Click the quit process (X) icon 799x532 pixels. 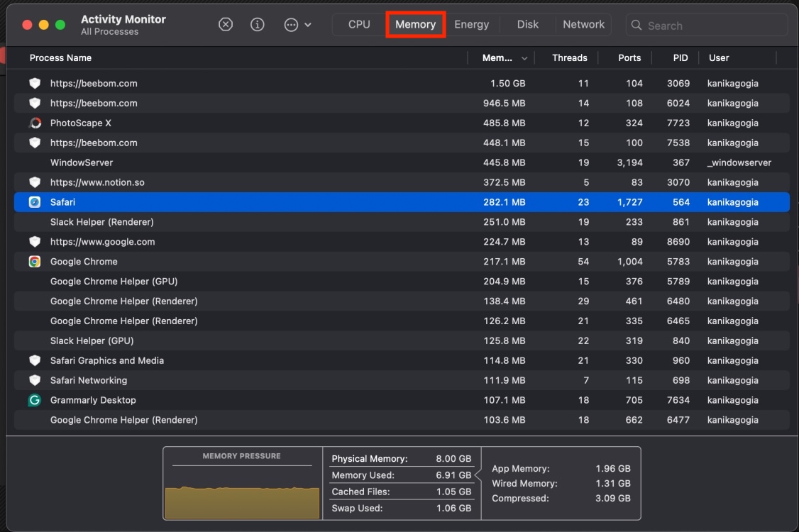[226, 23]
